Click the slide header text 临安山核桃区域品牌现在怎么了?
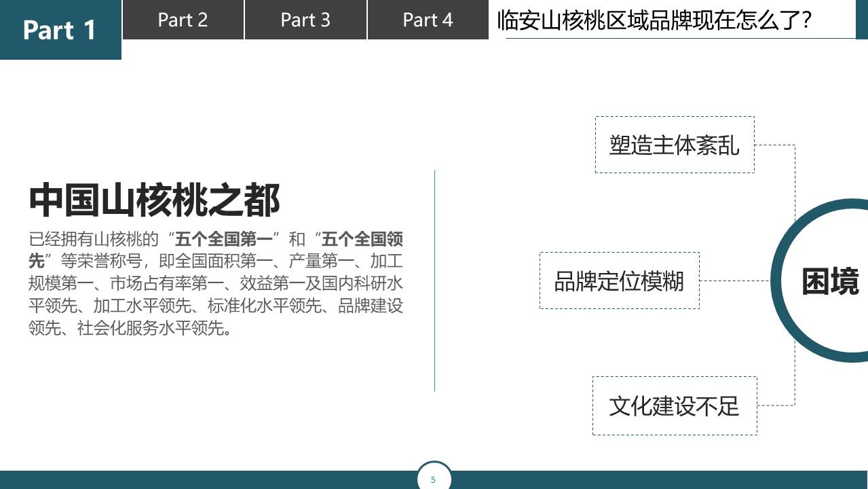Image resolution: width=868 pixels, height=489 pixels. pyautogui.click(x=652, y=18)
